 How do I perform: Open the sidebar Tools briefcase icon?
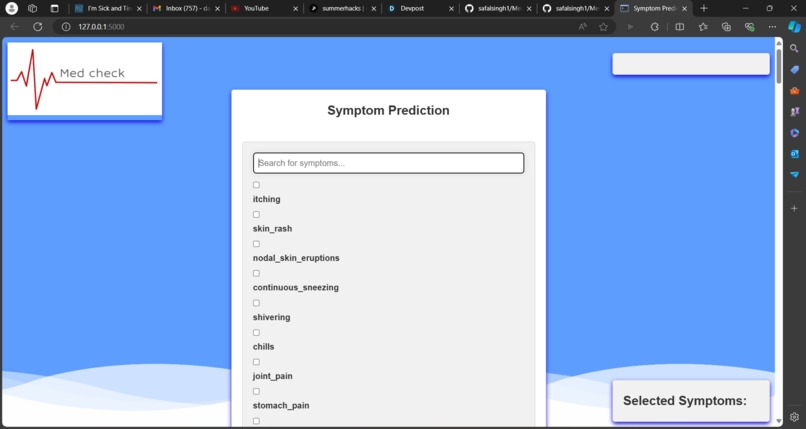coord(794,90)
